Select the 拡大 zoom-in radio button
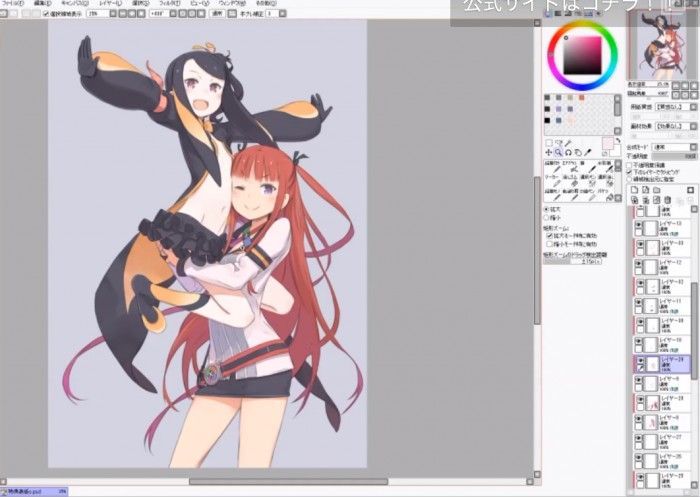The image size is (700, 497). (546, 209)
